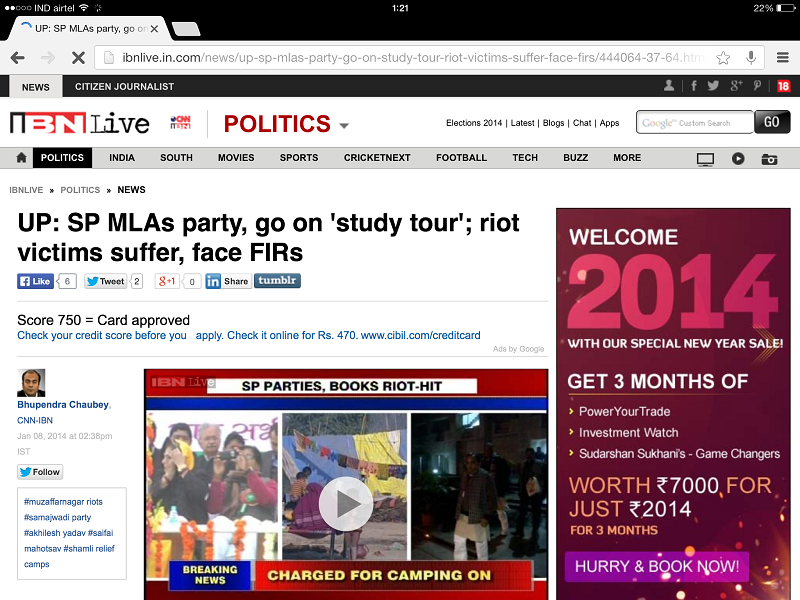Click the IBN Live logo
Image resolution: width=800 pixels, height=600 pixels.
(80, 123)
